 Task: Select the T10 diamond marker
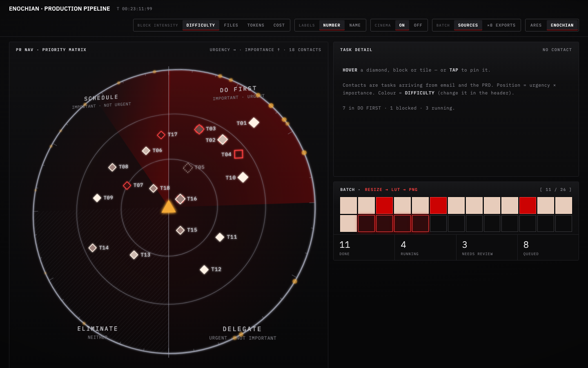tap(243, 177)
